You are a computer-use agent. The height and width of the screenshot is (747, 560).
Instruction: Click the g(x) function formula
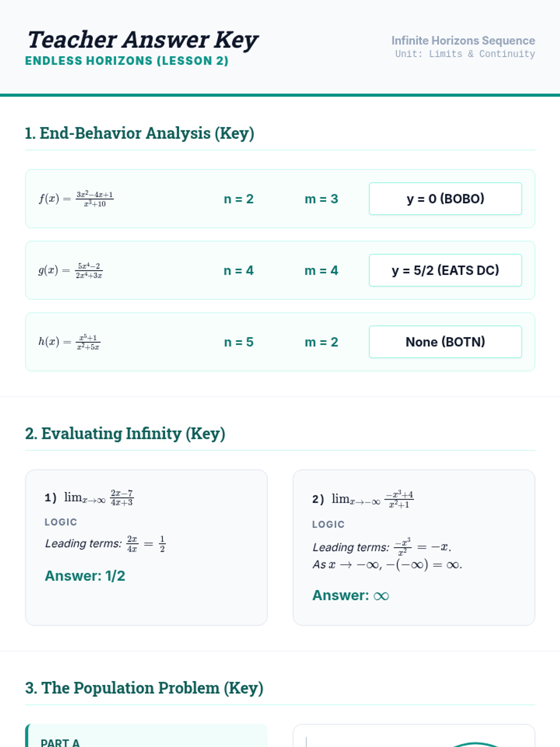click(x=70, y=270)
